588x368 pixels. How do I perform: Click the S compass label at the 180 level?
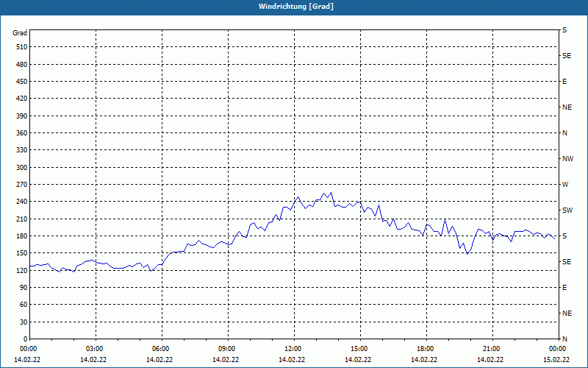tap(564, 236)
